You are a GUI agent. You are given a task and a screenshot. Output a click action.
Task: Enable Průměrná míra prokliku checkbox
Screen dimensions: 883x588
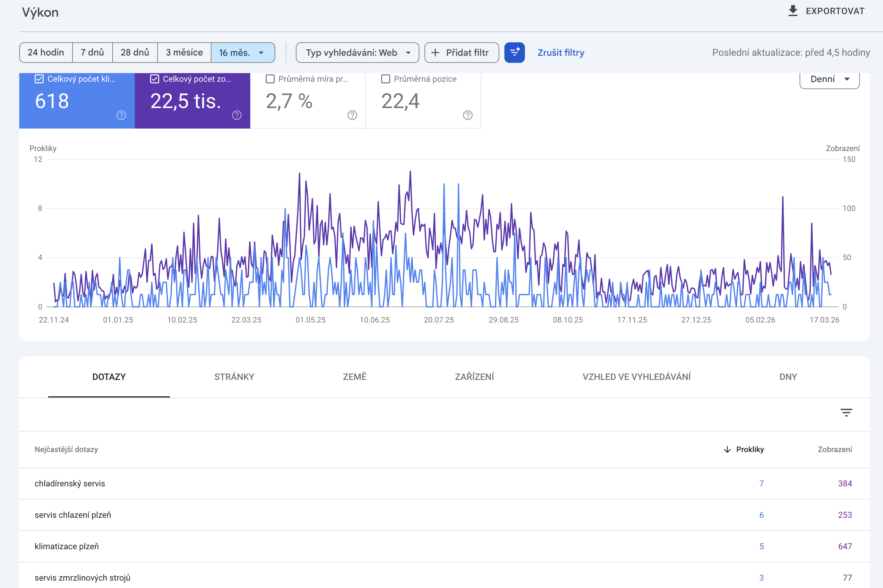[270, 79]
